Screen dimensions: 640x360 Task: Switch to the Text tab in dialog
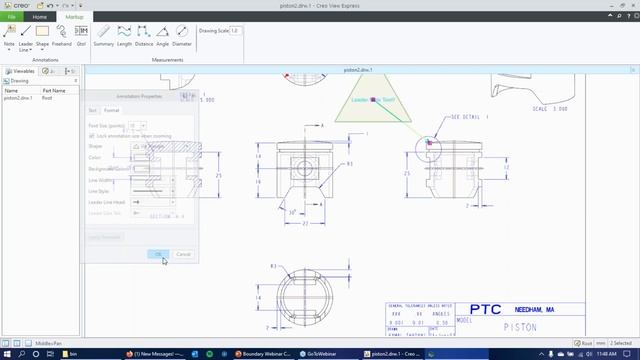tap(93, 110)
